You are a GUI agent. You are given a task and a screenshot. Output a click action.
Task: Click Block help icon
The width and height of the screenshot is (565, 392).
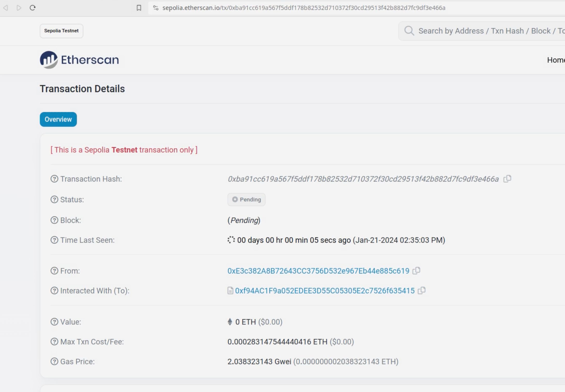[54, 220]
